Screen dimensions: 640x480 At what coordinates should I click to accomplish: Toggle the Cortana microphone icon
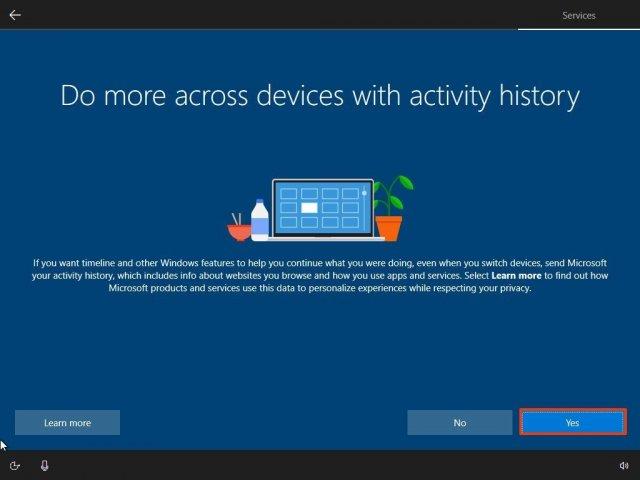coord(45,465)
